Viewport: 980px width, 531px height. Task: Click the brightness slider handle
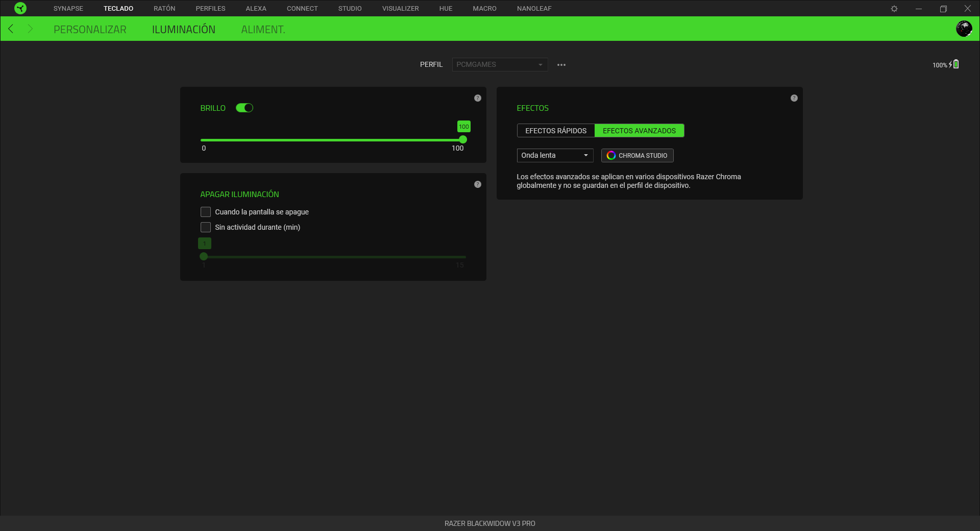463,139
